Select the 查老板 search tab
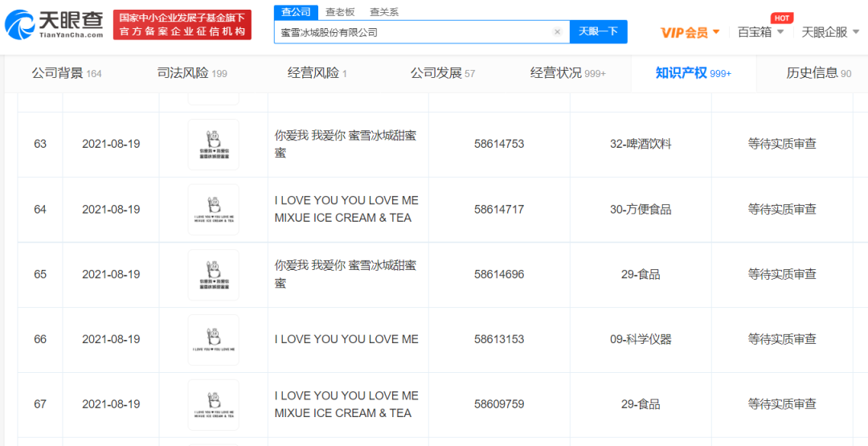 (340, 11)
